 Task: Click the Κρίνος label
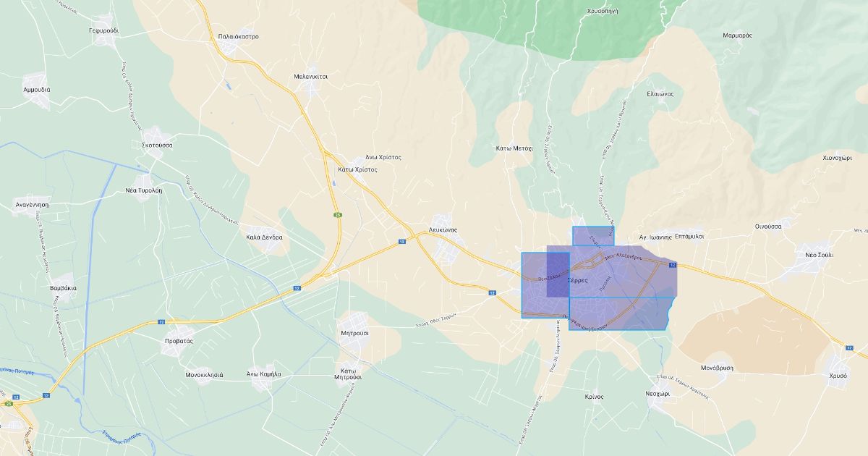coord(594,396)
